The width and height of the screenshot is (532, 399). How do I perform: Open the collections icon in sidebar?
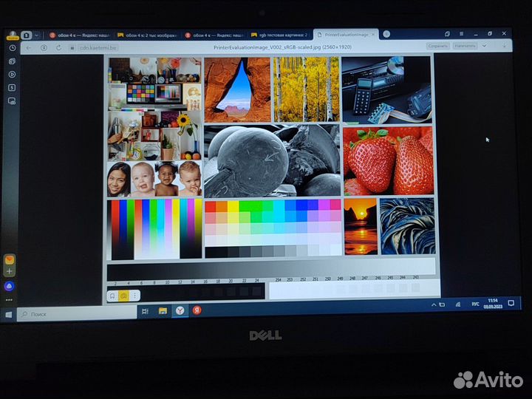tap(12, 61)
